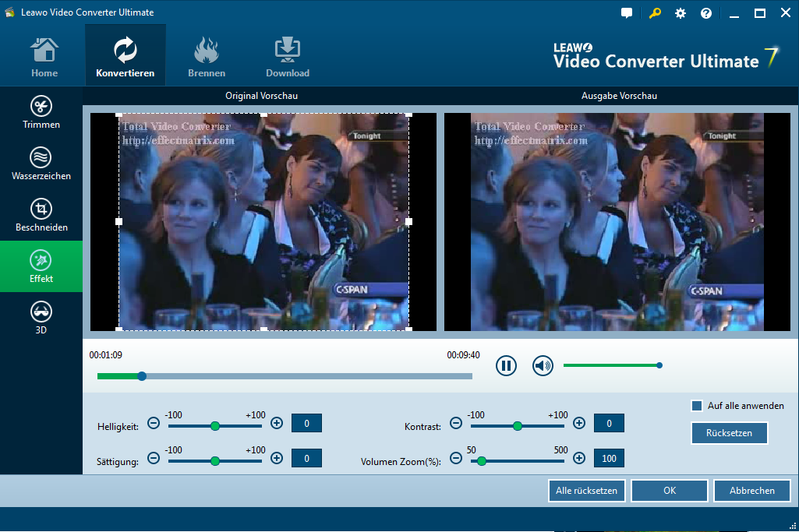This screenshot has width=799, height=532.
Task: Open the Download tab
Action: [x=288, y=57]
